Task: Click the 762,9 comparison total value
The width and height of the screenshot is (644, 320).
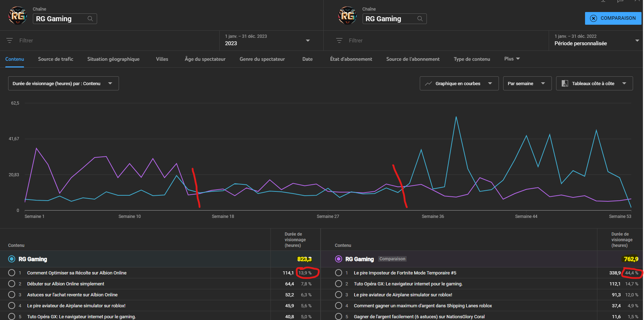Action: pyautogui.click(x=631, y=259)
